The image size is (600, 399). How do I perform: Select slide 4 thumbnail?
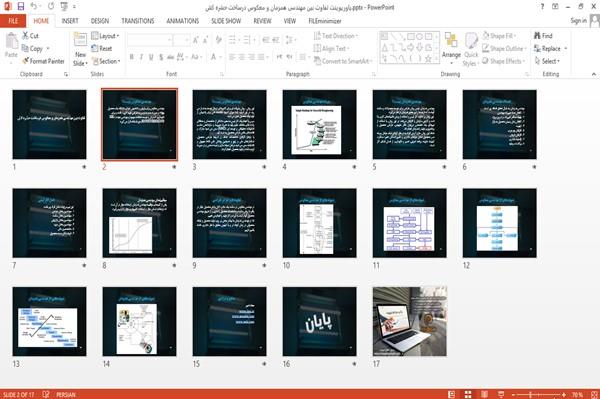320,124
